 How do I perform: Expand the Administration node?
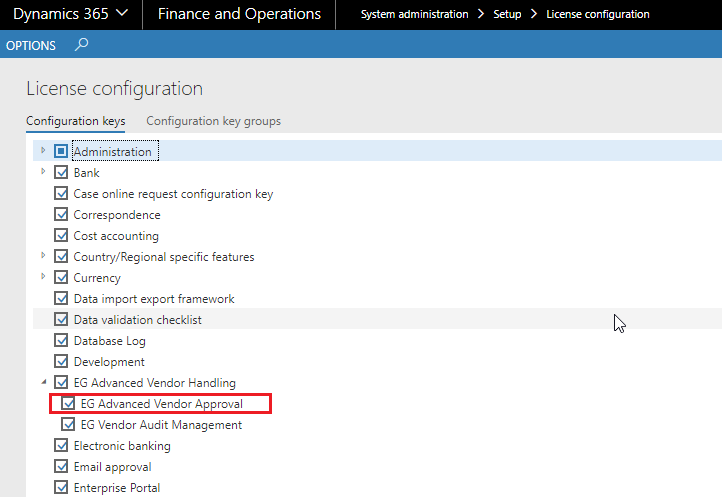pos(43,150)
